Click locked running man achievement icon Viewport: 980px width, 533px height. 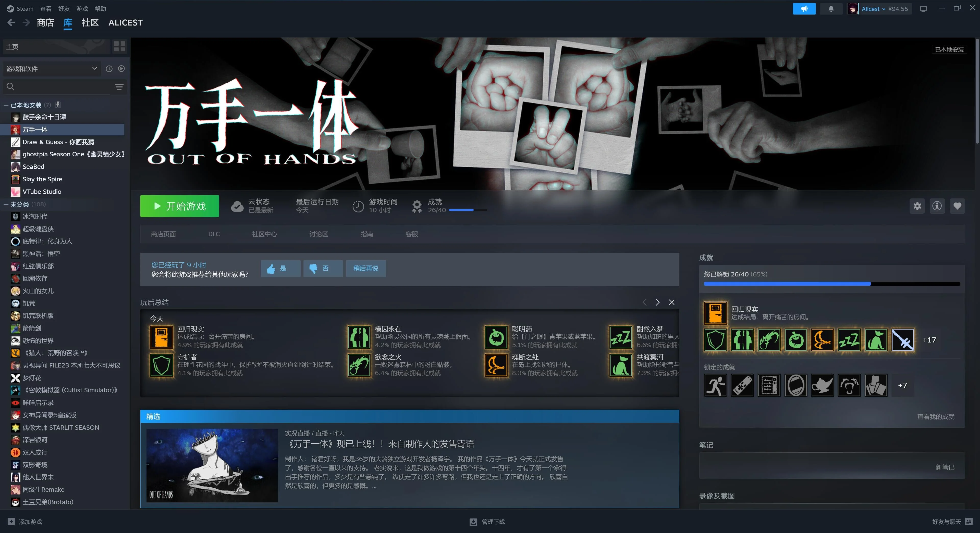715,385
